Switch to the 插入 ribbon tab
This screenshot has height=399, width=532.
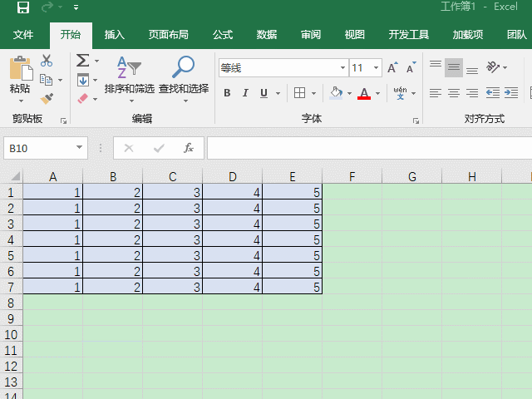pos(115,35)
